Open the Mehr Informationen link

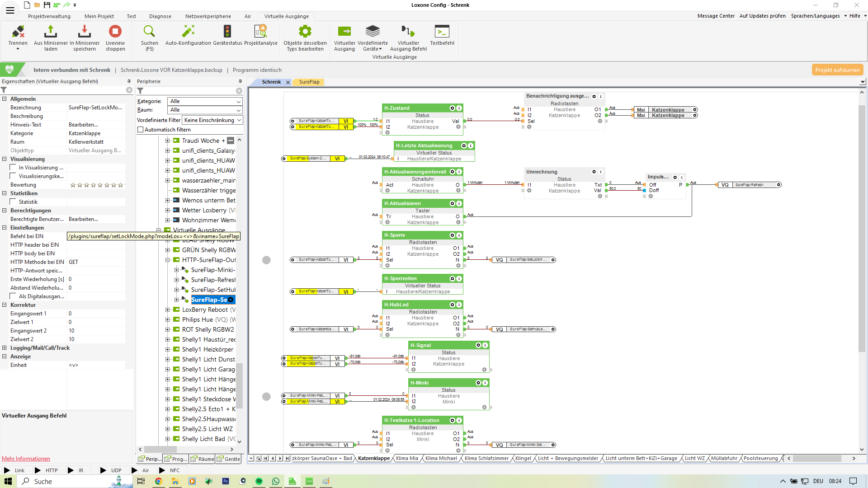click(x=26, y=459)
